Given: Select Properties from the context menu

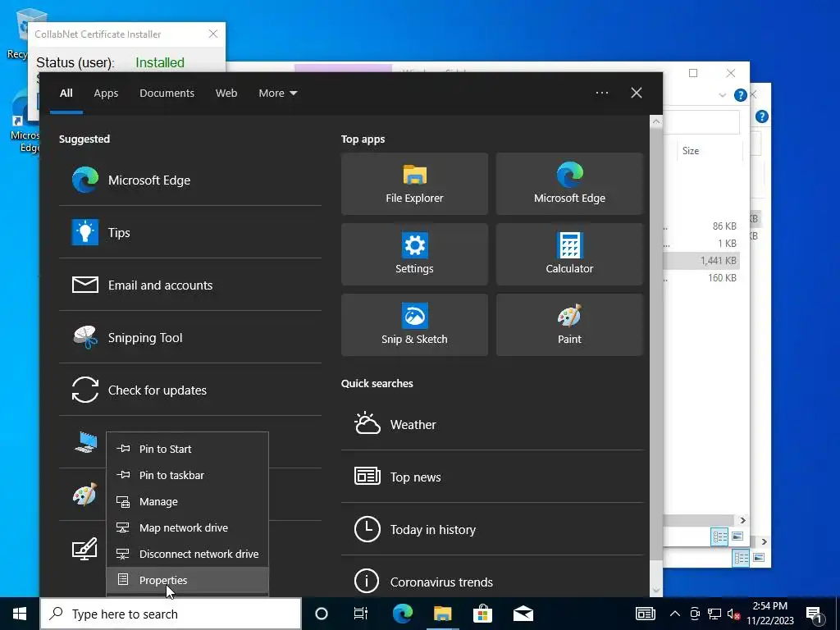Looking at the screenshot, I should [x=188, y=580].
